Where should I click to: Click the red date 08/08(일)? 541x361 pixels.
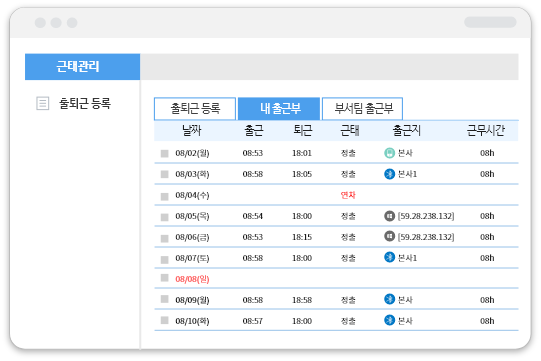[x=192, y=279]
